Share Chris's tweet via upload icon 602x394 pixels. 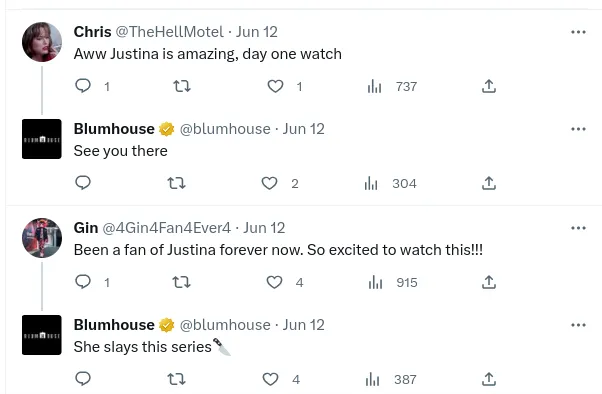tap(489, 86)
